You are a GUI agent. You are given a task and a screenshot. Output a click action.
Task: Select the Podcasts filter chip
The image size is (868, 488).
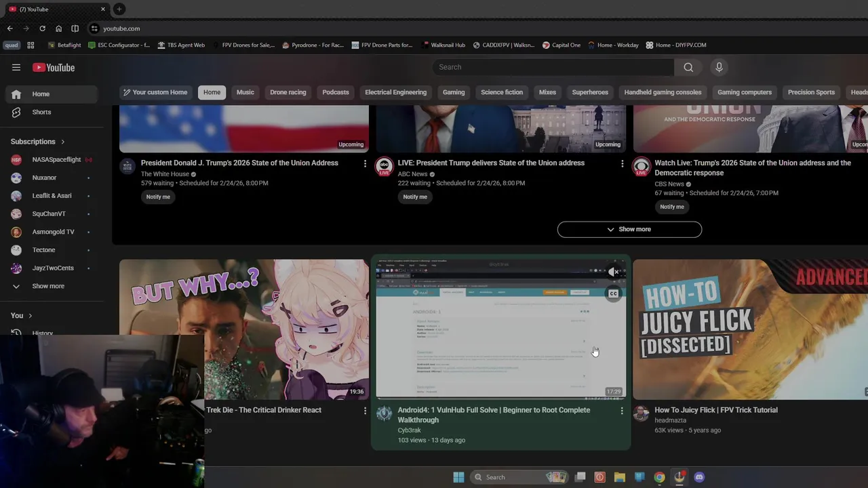click(336, 92)
